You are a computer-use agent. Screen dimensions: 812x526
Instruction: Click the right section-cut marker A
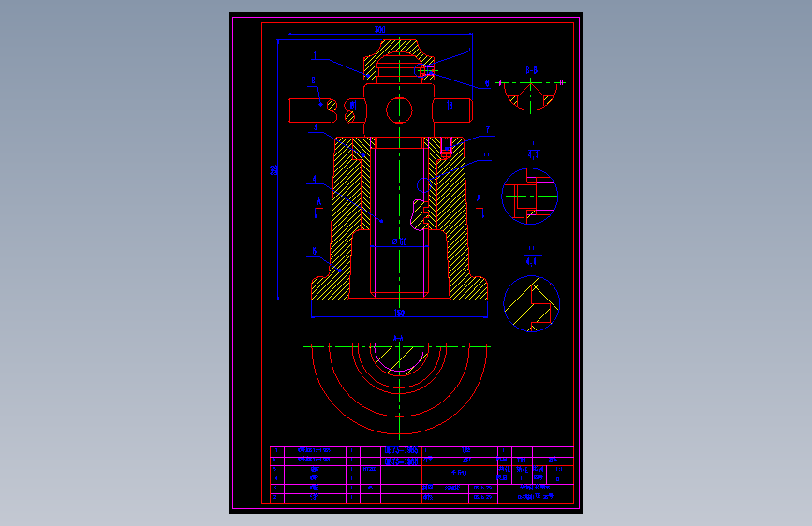[x=479, y=198]
